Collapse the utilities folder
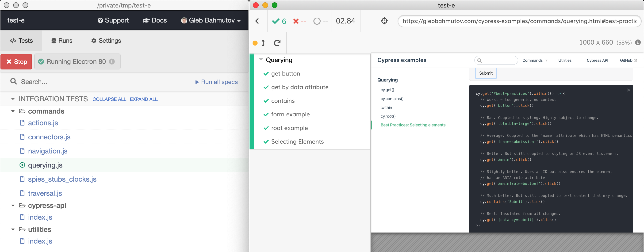The height and width of the screenshot is (252, 644). tap(13, 229)
